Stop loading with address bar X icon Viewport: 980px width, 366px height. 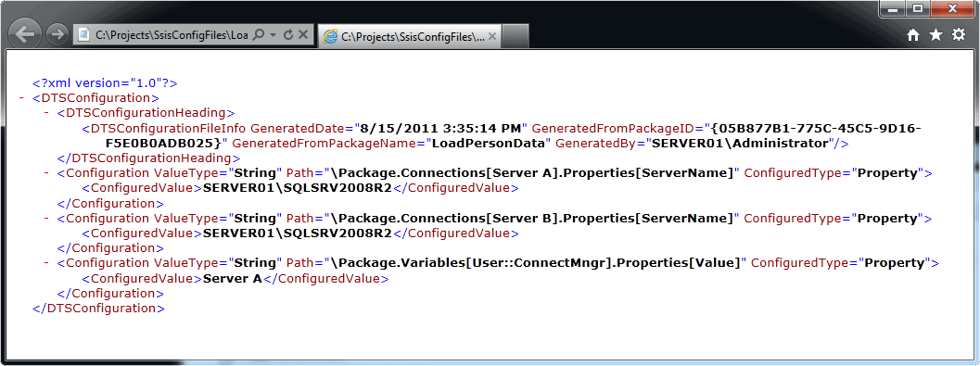(x=303, y=35)
